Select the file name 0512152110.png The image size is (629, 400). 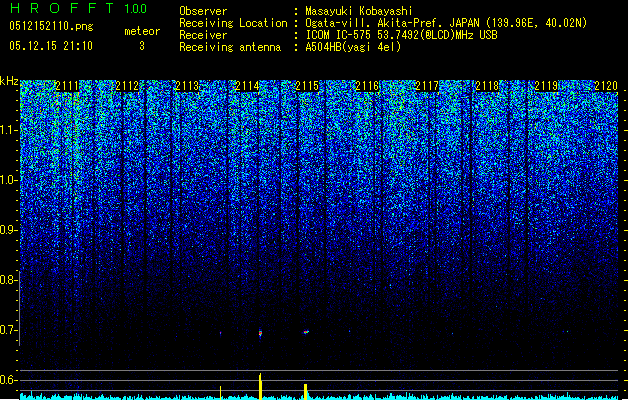(51, 26)
